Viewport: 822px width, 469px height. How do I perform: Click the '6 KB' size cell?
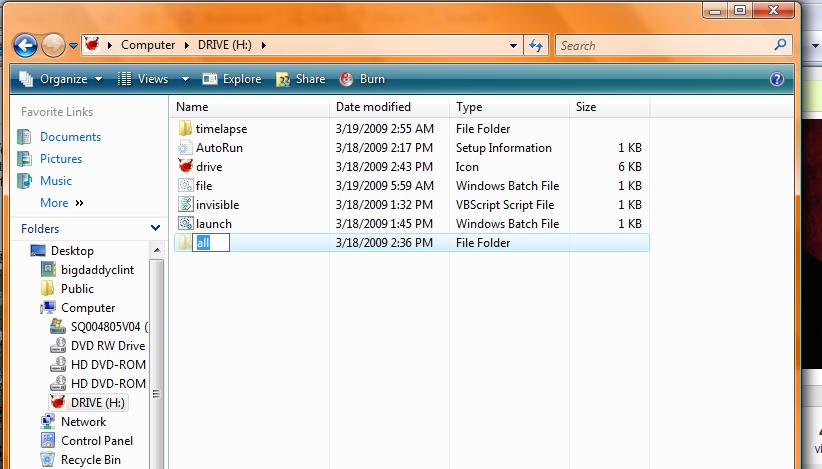click(x=630, y=167)
